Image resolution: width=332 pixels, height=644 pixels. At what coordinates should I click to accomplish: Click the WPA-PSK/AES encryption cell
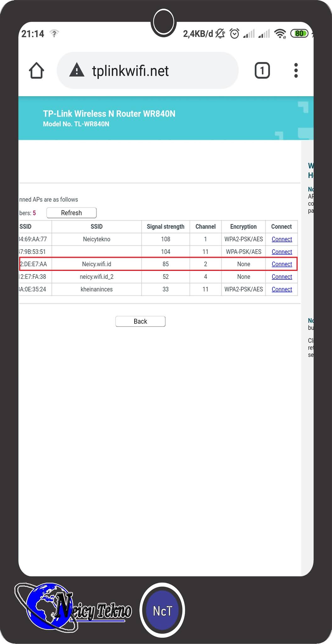(243, 252)
